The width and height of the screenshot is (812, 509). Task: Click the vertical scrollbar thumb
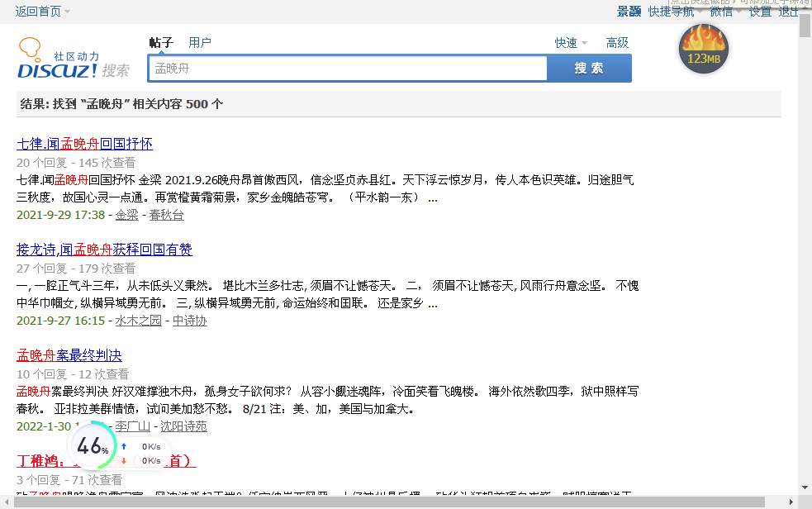(805, 26)
